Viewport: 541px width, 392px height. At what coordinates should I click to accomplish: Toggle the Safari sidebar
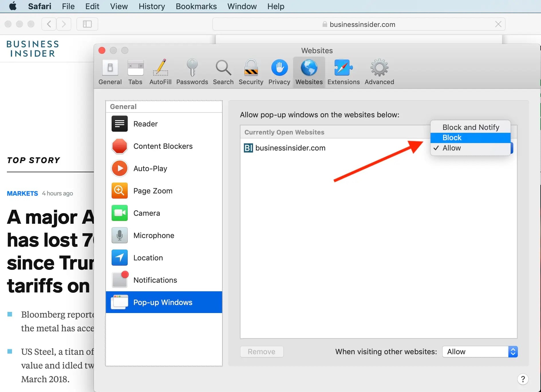click(87, 24)
